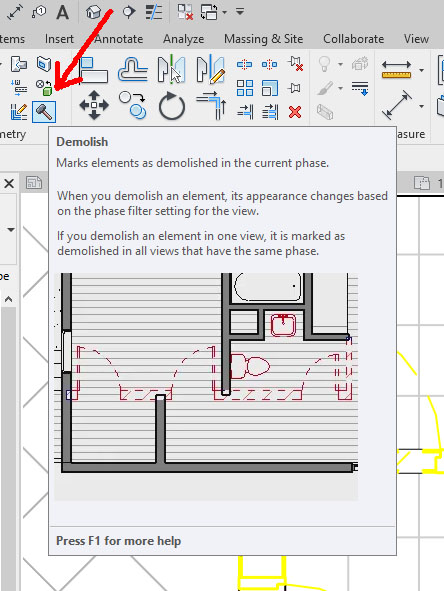
Task: Open the Default 3D View house icon
Action: point(93,12)
